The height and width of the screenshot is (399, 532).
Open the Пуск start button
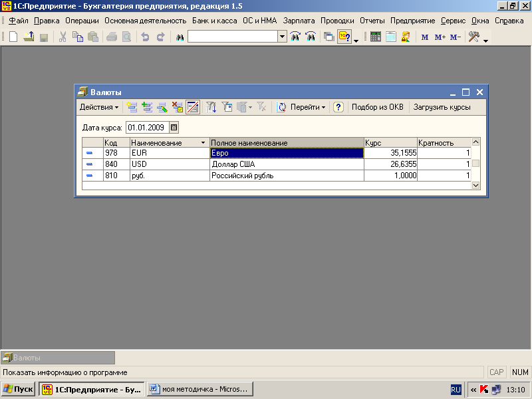pyautogui.click(x=19, y=389)
